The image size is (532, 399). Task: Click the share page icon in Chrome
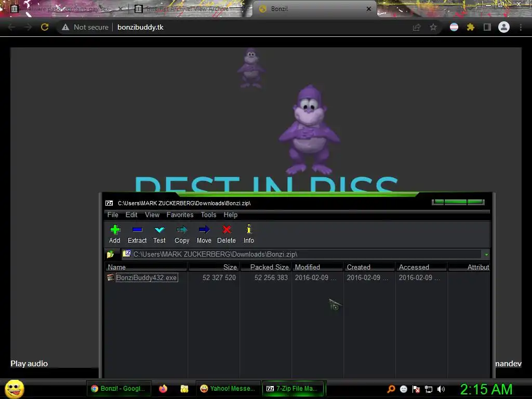click(417, 27)
